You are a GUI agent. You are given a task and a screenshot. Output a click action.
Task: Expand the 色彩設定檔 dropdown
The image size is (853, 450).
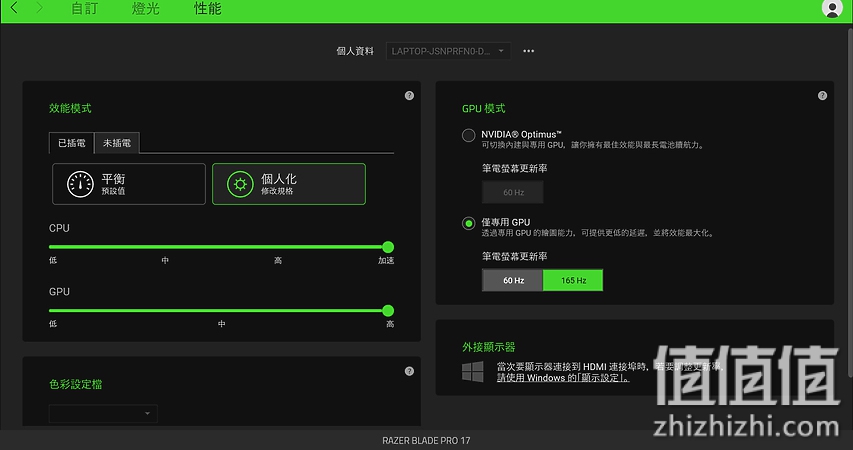tap(103, 414)
